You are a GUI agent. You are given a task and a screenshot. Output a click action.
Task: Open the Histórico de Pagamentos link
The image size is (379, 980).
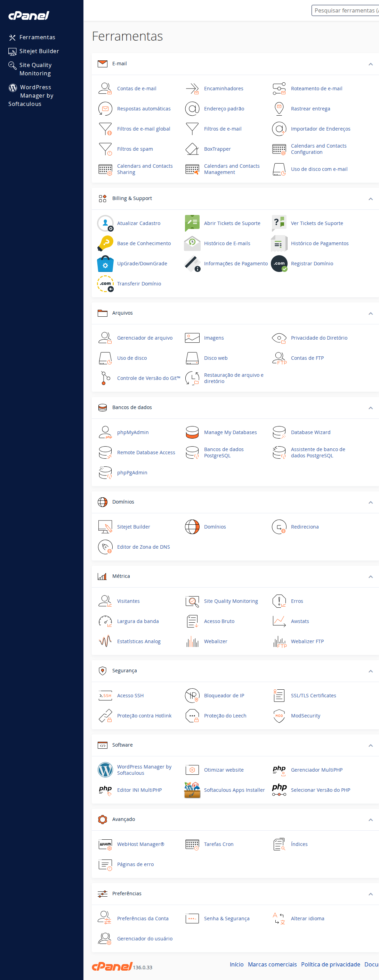click(320, 243)
